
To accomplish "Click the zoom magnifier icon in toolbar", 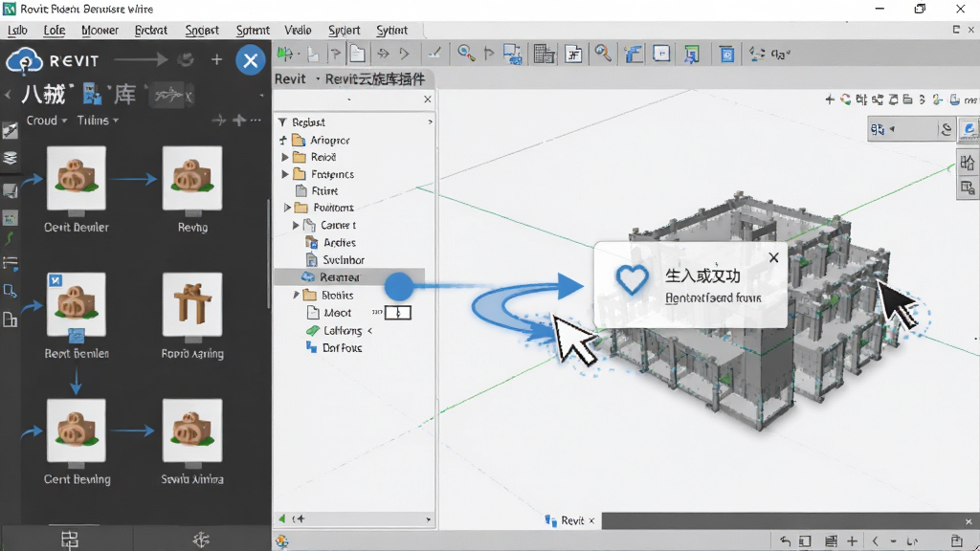I will tap(466, 54).
